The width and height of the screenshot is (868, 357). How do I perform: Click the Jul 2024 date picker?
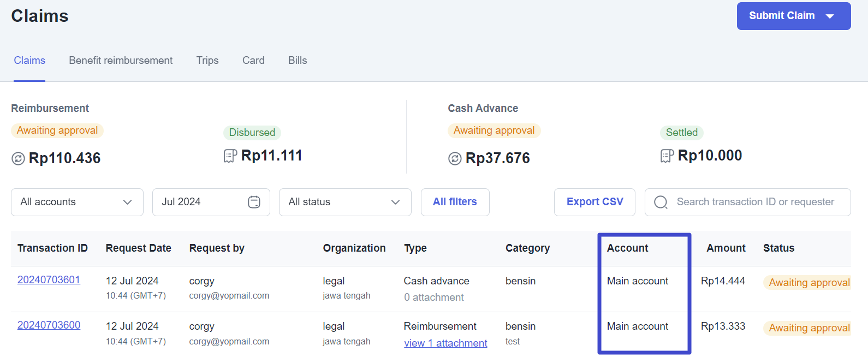click(x=202, y=202)
